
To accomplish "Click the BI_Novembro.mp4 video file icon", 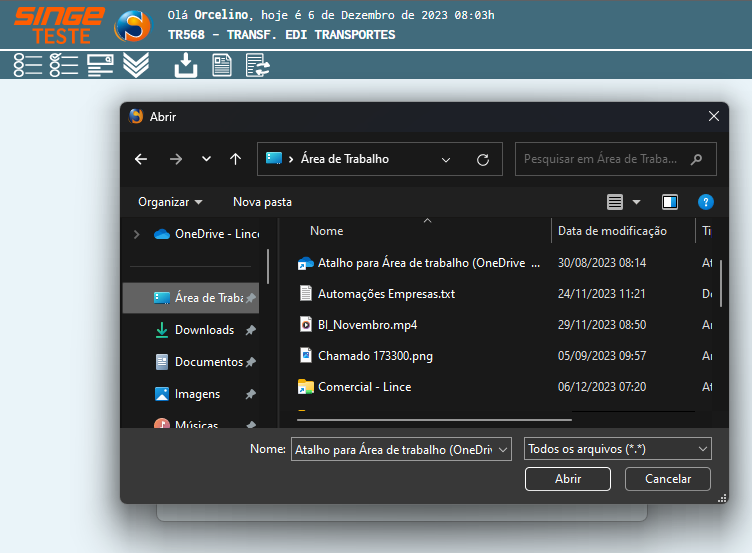I will click(306, 324).
